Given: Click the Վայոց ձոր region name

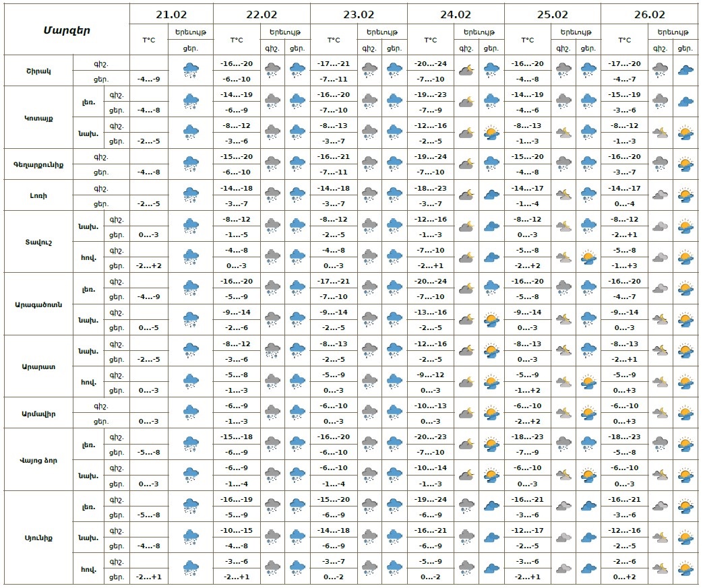Looking at the screenshot, I should (39, 459).
